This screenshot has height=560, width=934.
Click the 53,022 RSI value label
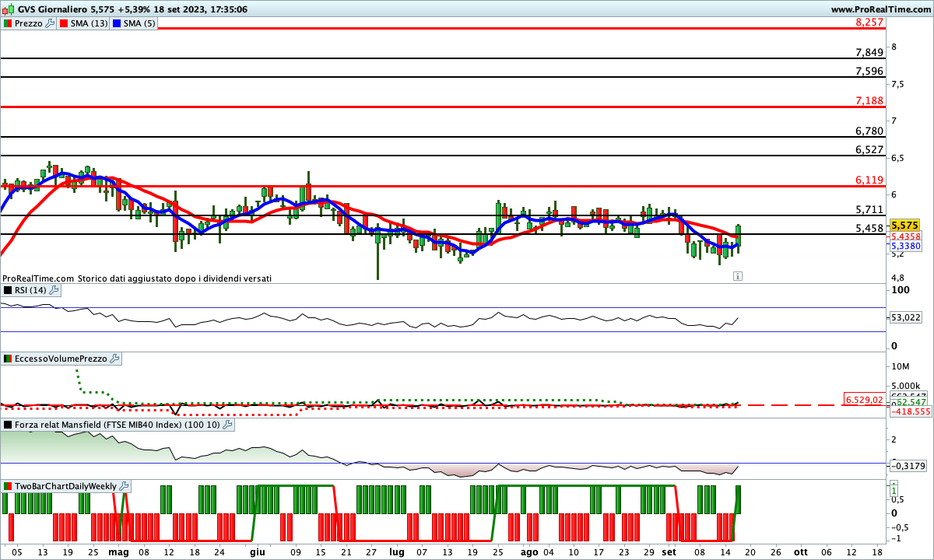click(x=905, y=317)
